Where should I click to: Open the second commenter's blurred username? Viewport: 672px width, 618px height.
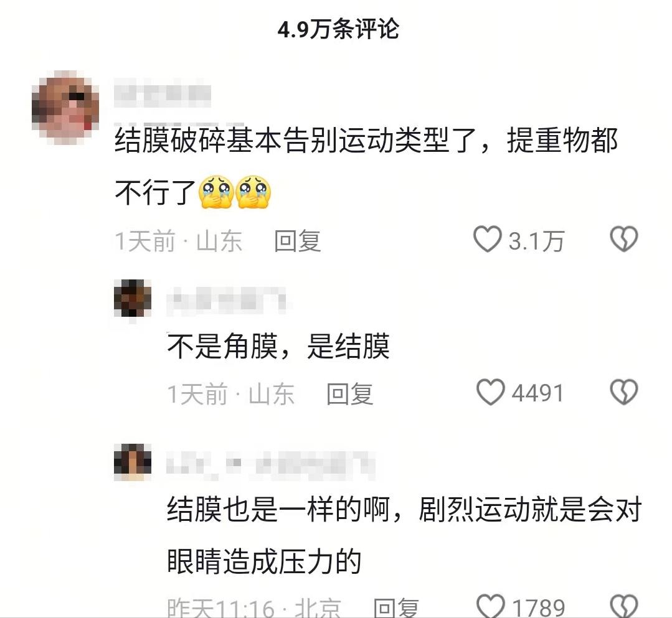coord(227,299)
